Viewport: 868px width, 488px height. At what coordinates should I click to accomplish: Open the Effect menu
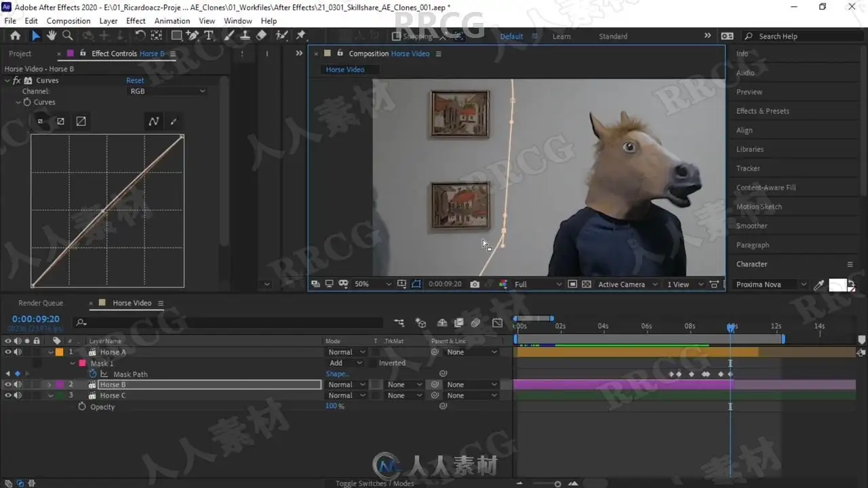136,21
